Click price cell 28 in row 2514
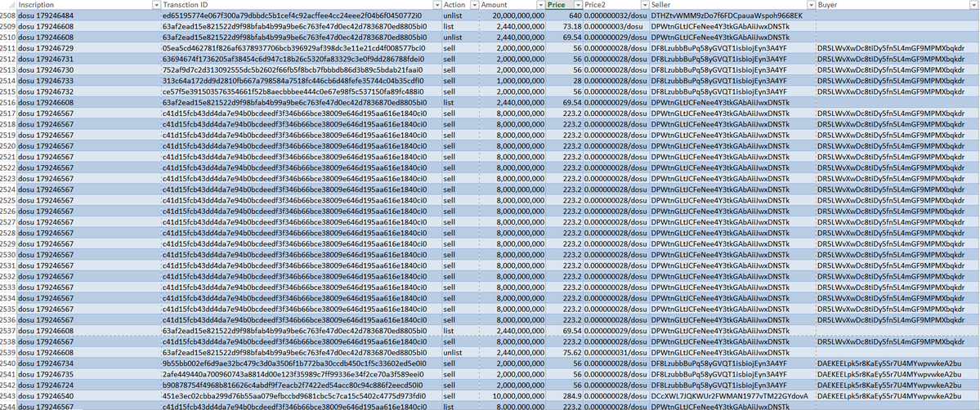The width and height of the screenshot is (980, 410). pyautogui.click(x=564, y=81)
